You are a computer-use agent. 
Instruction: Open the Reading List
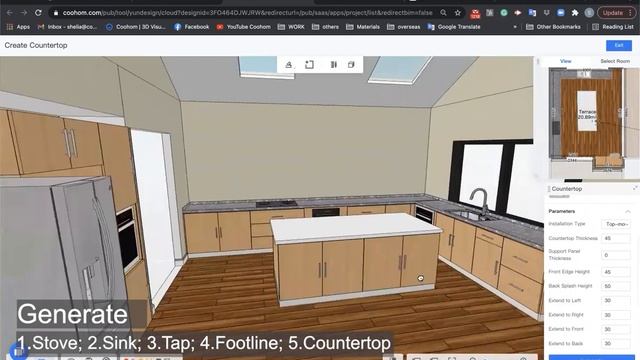(x=613, y=27)
